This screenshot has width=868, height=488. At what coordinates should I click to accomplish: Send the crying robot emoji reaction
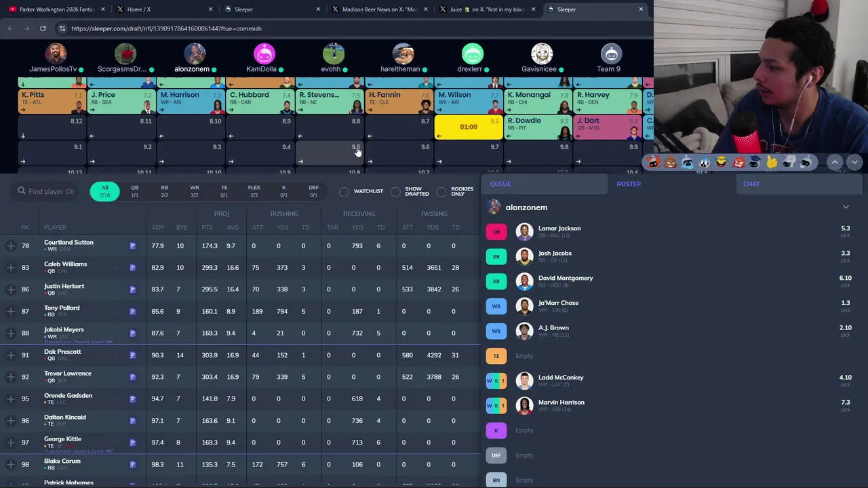(688, 162)
